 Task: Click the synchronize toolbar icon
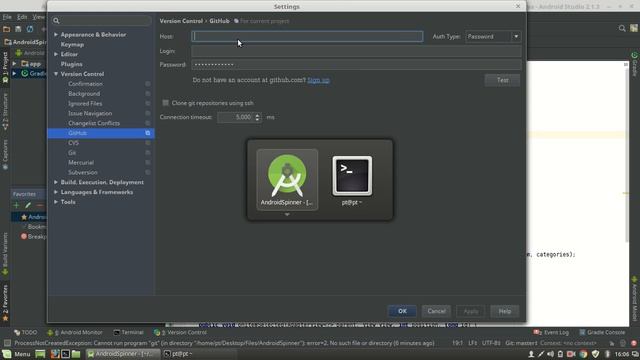[30, 29]
